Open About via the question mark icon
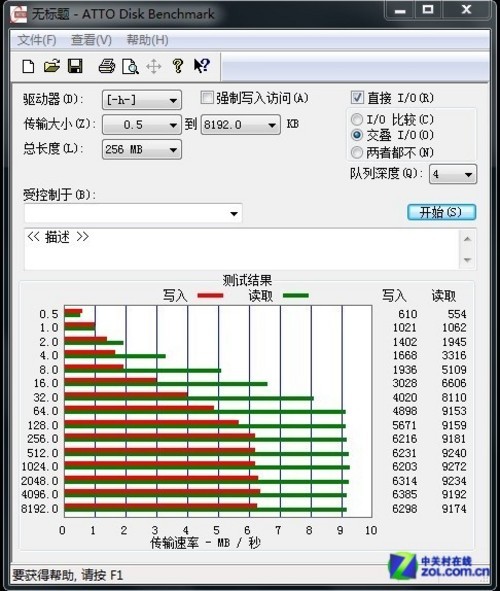 [177, 66]
